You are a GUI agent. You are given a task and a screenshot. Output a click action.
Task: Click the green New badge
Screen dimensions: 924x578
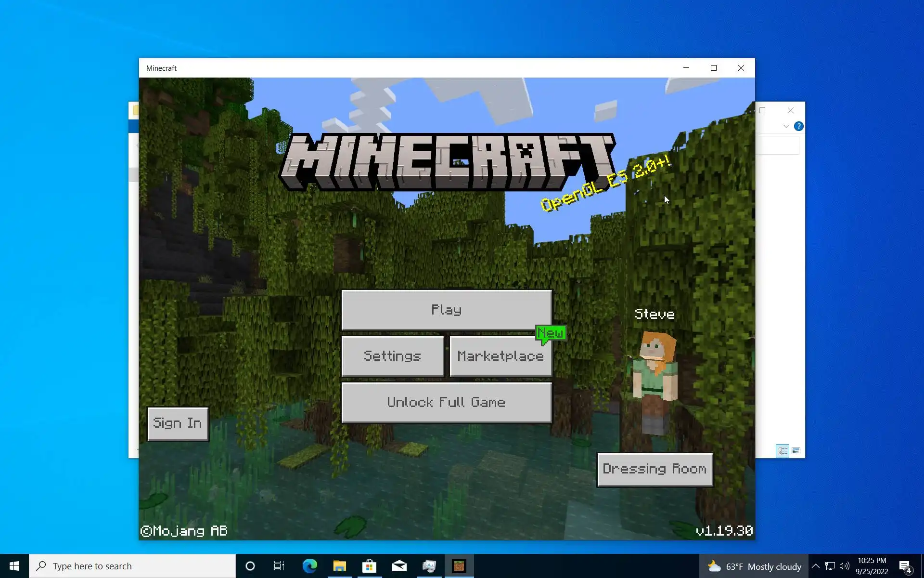click(x=551, y=333)
